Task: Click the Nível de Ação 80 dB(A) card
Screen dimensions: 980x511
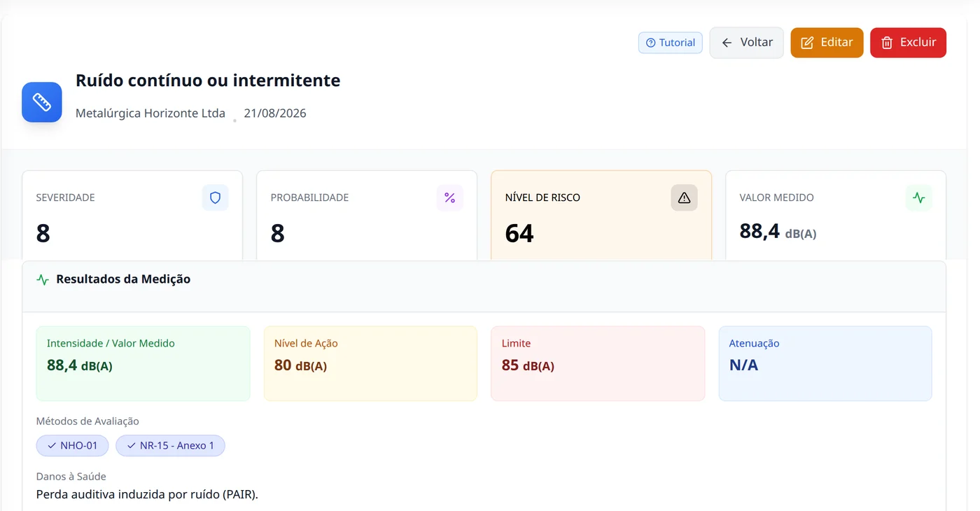Action: [x=370, y=363]
